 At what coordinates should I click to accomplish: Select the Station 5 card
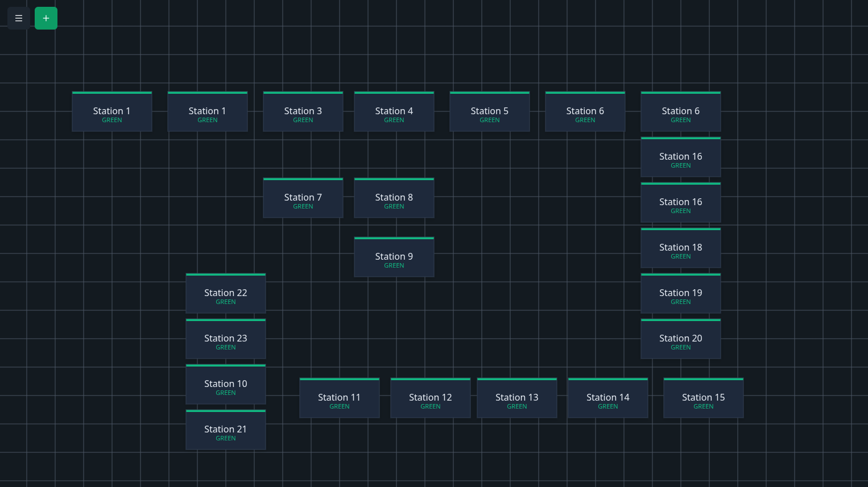tap(489, 111)
